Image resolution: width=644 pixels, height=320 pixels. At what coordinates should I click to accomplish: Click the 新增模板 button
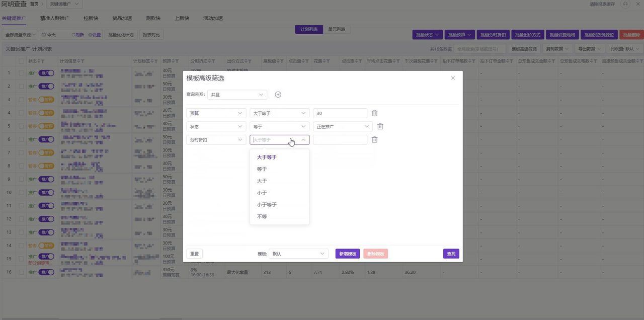[348, 254]
